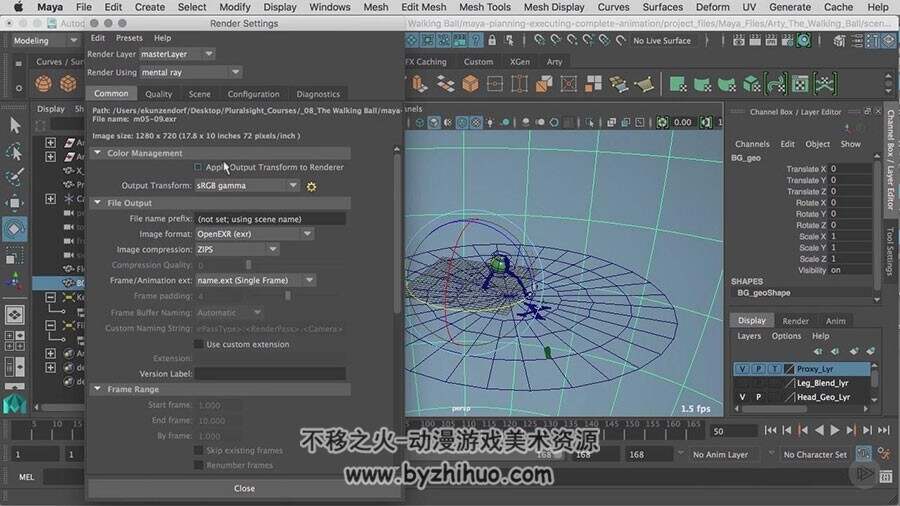Viewport: 900px width, 506px height.
Task: Adjust the Frame padding slider
Action: click(x=288, y=296)
